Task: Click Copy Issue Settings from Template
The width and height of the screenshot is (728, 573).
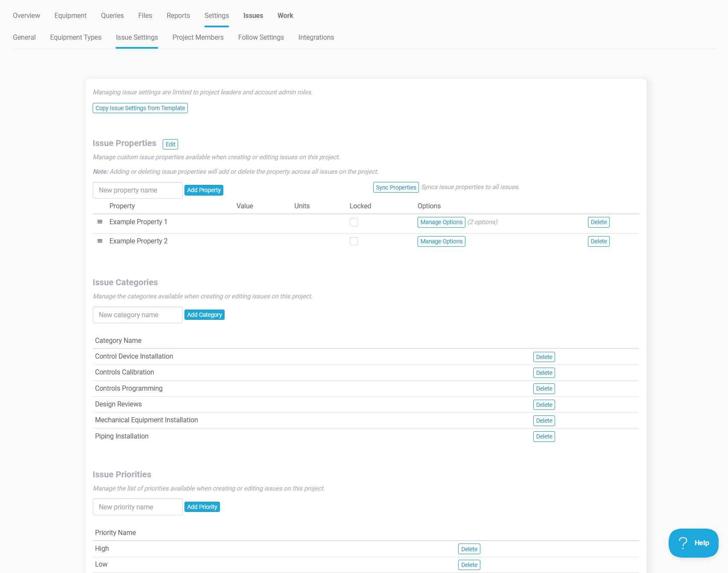Action: point(140,108)
